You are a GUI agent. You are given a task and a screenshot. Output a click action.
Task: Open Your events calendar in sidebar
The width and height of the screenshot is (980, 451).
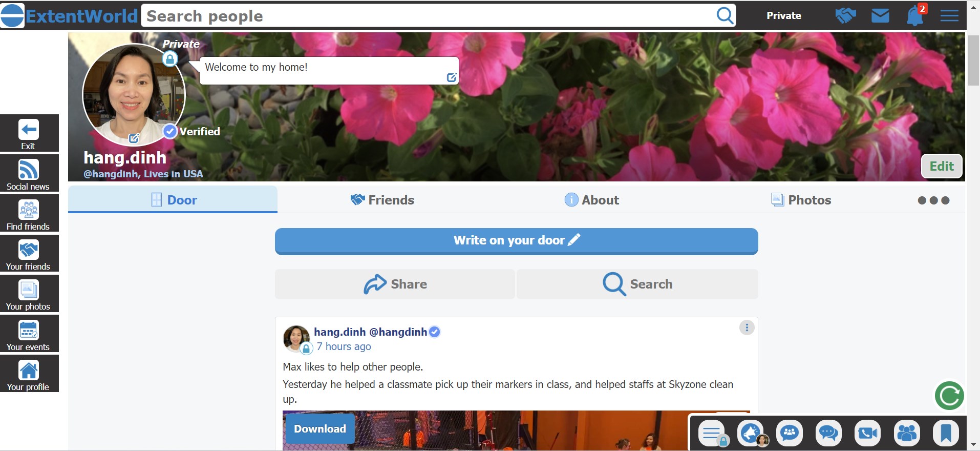coord(29,334)
